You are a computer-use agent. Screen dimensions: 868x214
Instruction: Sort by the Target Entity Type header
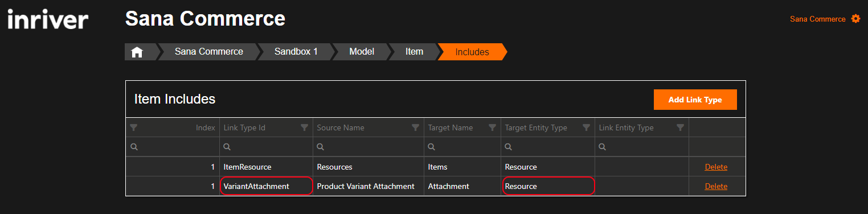point(536,127)
